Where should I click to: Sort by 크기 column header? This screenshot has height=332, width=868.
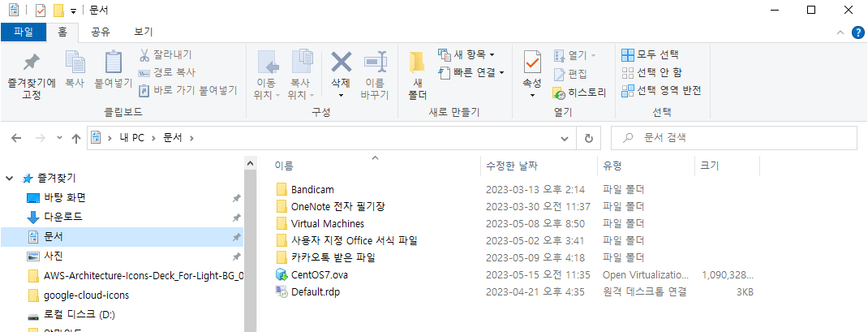[710, 166]
